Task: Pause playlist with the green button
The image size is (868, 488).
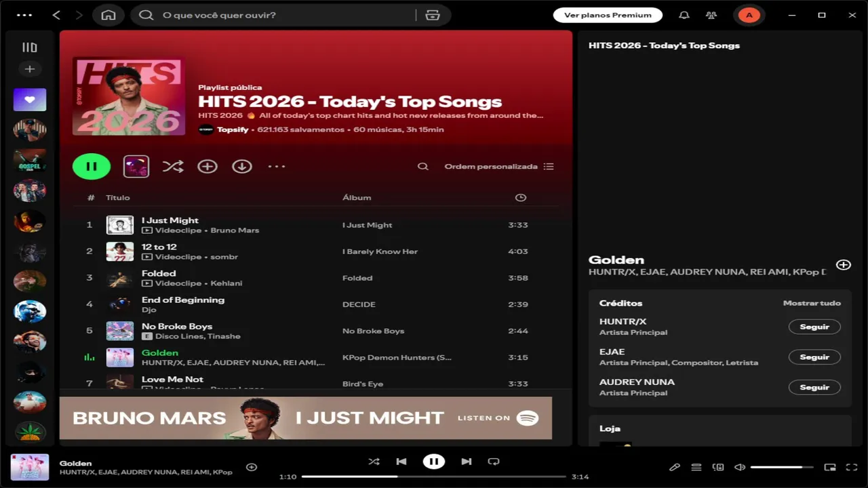Action: pos(92,166)
